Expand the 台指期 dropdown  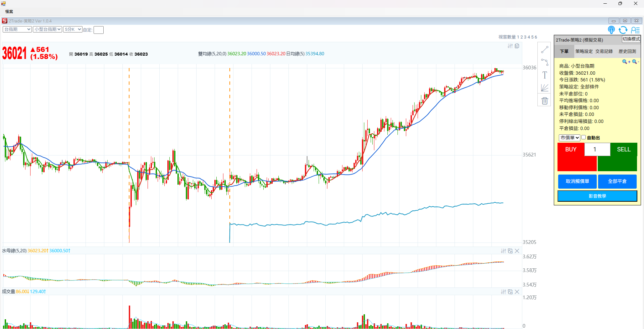click(x=17, y=29)
